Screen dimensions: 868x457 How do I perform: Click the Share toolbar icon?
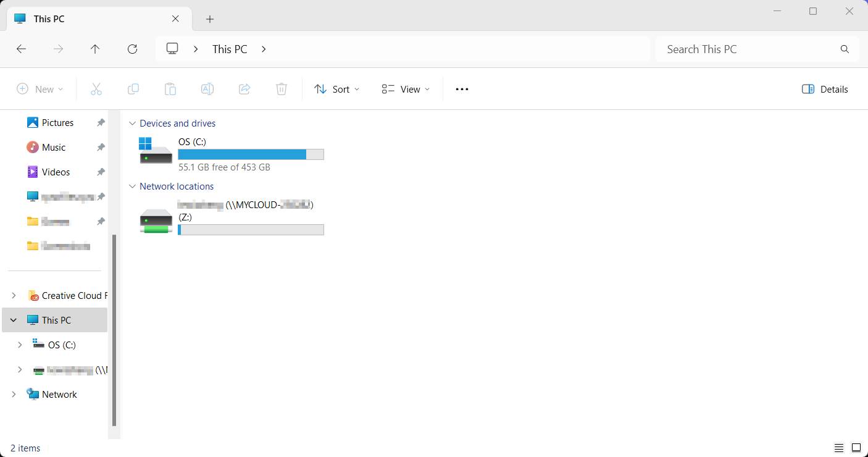(x=244, y=89)
